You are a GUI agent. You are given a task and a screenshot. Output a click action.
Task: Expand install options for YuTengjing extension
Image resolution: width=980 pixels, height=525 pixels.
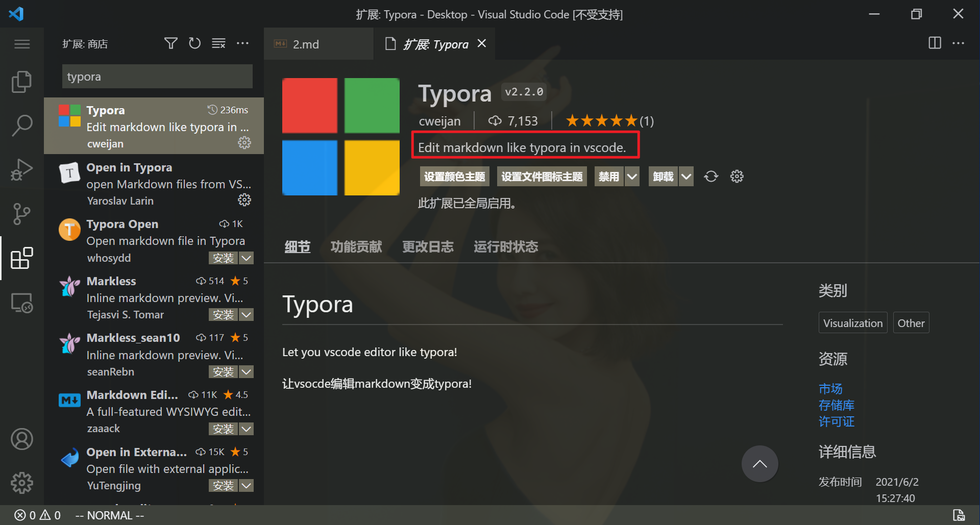coord(246,486)
